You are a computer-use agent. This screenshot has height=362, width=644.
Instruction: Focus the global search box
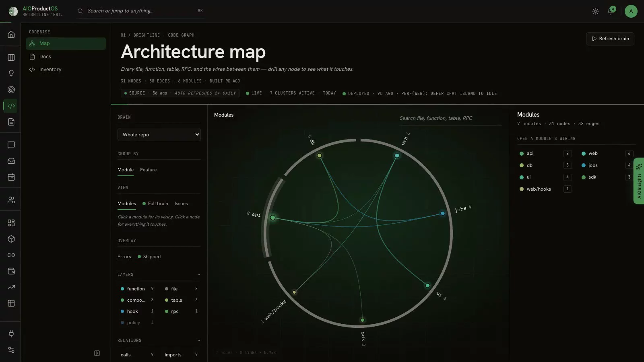pos(140,11)
